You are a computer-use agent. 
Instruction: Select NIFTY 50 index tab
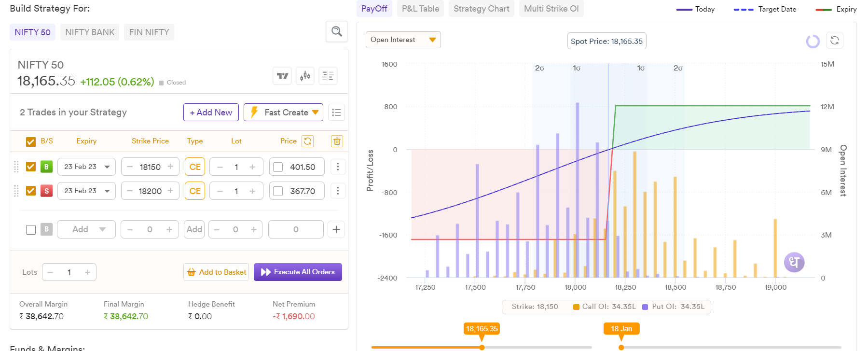pos(32,32)
